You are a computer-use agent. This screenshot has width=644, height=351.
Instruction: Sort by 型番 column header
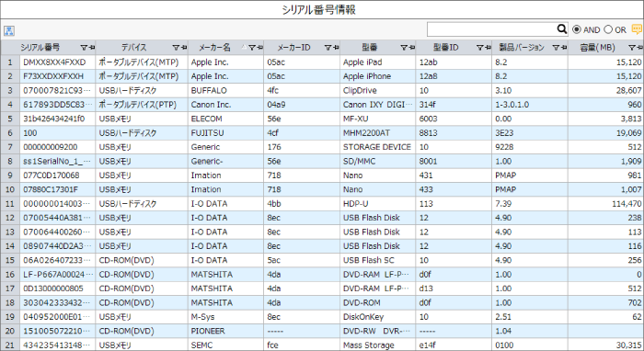(x=370, y=48)
